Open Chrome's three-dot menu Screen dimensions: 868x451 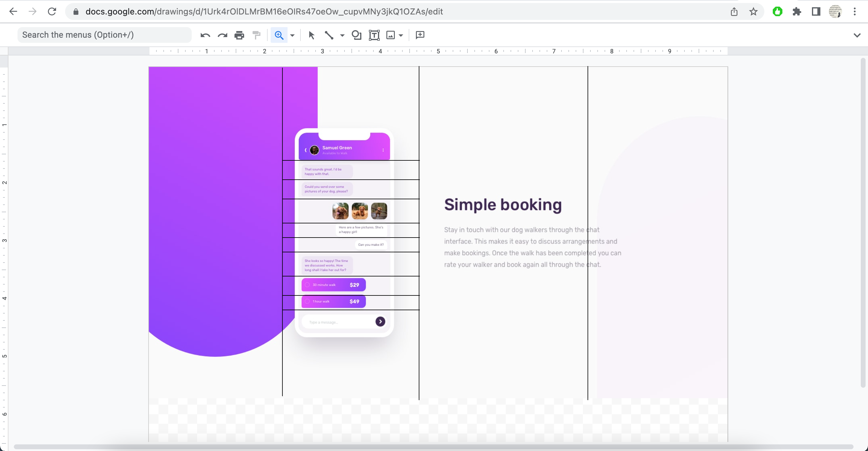click(854, 12)
